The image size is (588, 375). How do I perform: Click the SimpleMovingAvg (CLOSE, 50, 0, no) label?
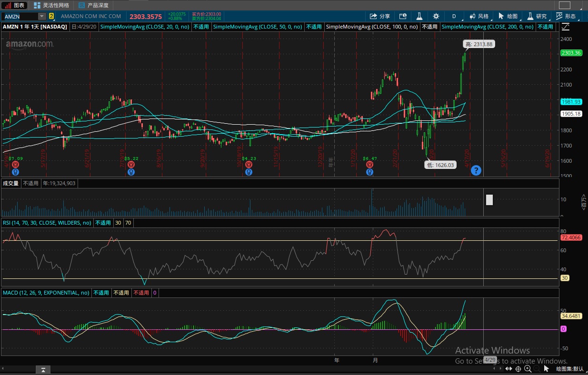258,27
